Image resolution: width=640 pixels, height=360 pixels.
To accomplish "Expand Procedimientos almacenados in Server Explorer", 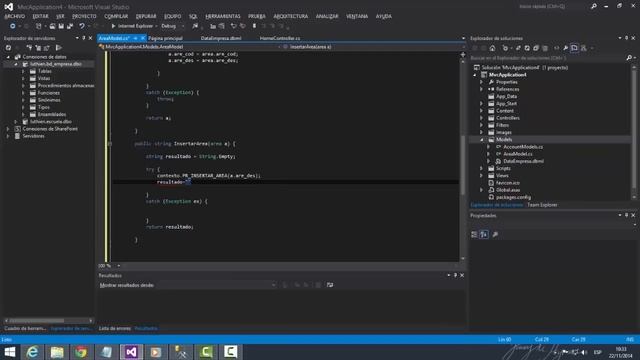I will click(23, 86).
